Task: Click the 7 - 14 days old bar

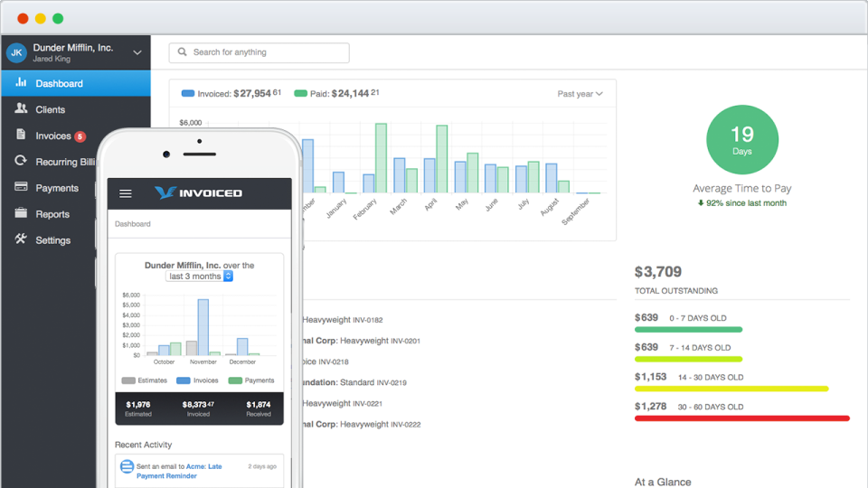Action: (688, 359)
